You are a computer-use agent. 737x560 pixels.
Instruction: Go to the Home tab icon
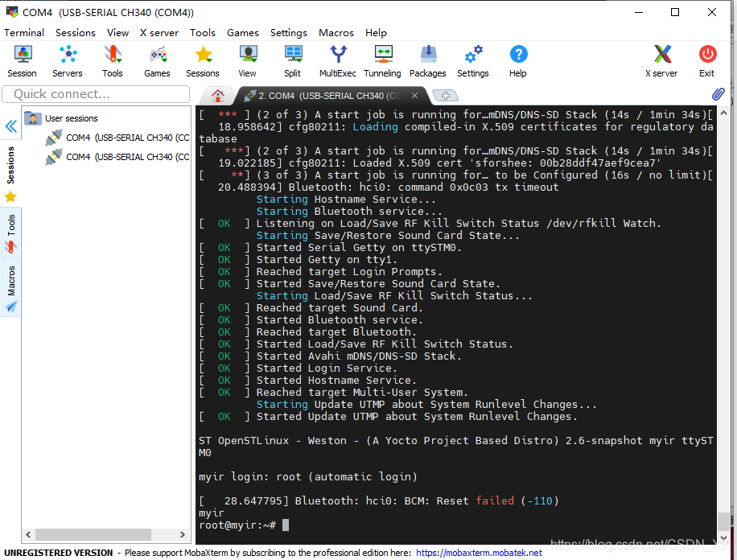point(217,96)
